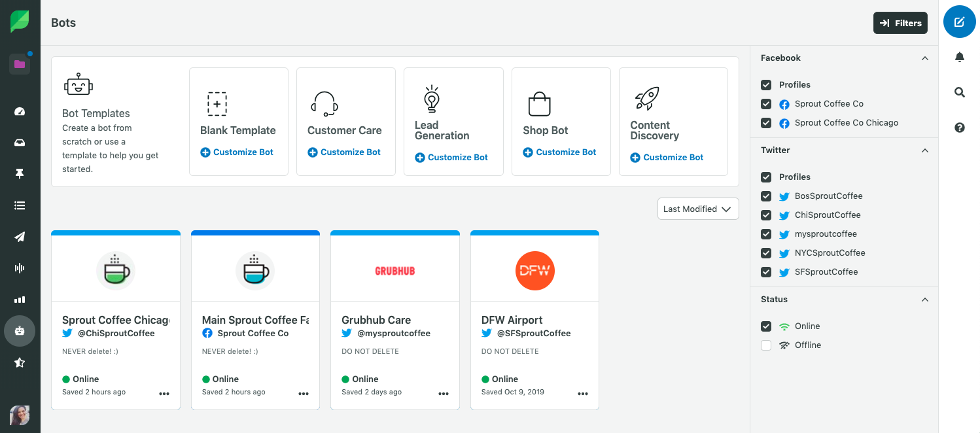Open more options on Grubhub Care card
This screenshot has height=433, width=980.
tap(444, 394)
